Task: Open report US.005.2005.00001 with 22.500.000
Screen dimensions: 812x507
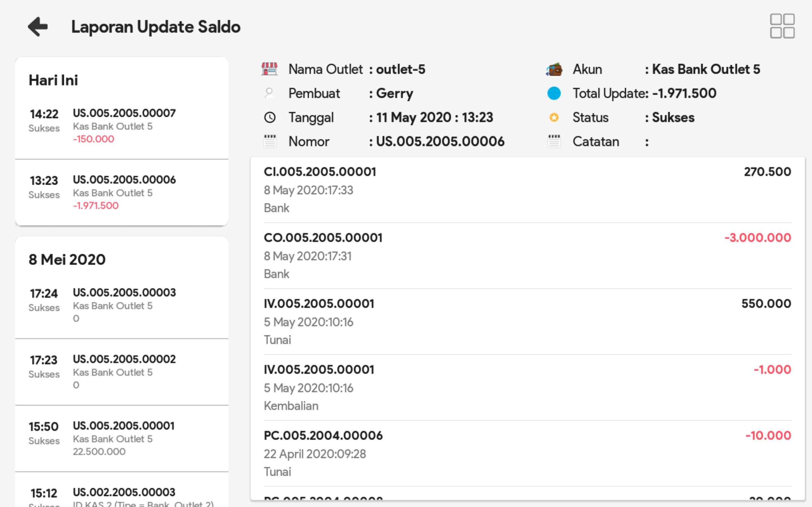Action: (x=124, y=438)
